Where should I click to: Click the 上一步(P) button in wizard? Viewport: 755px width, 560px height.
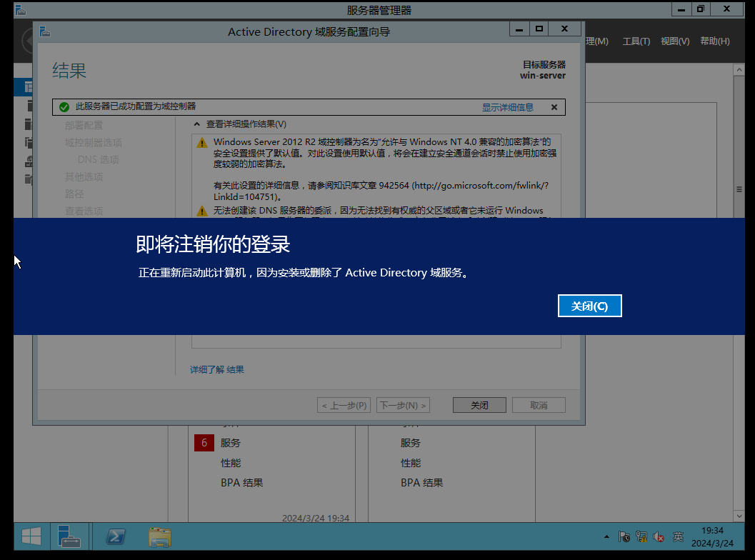coord(344,406)
